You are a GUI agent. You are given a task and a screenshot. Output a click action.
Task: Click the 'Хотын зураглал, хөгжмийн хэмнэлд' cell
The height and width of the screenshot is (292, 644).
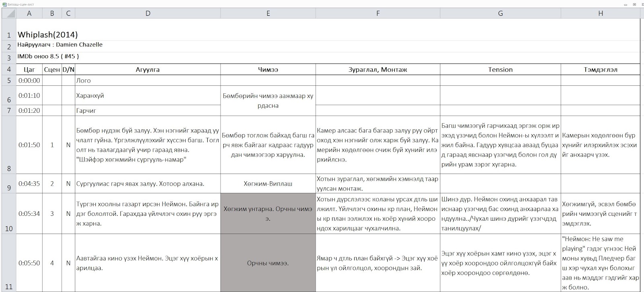(378, 184)
